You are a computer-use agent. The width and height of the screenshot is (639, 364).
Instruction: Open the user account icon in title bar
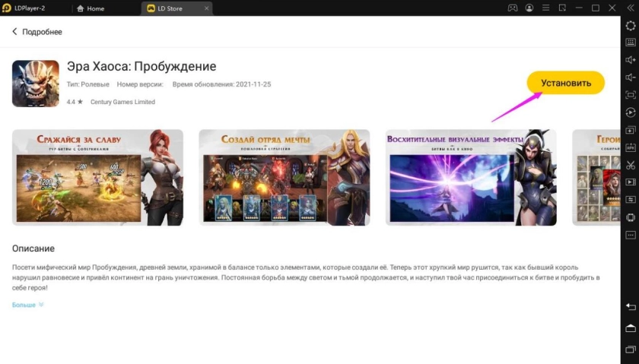(529, 8)
